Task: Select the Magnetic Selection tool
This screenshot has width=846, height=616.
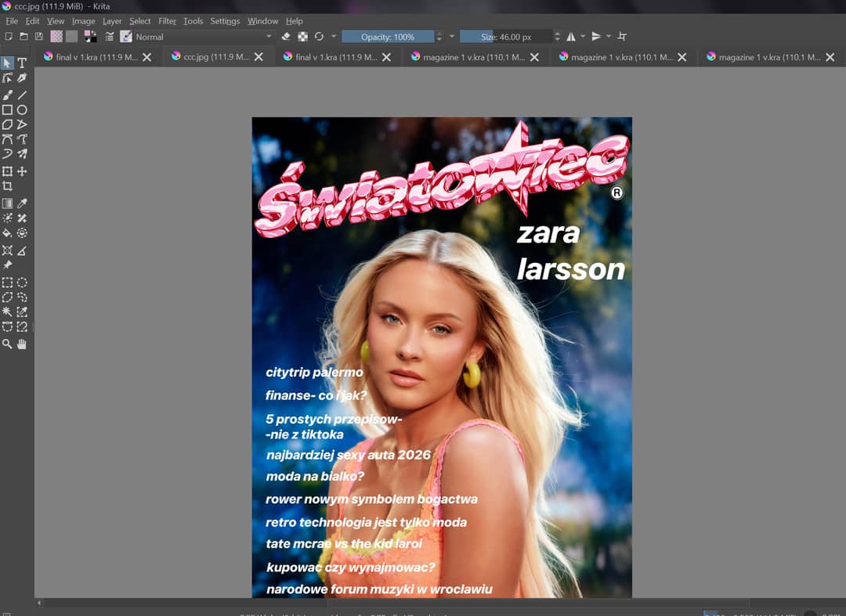Action: [x=22, y=326]
